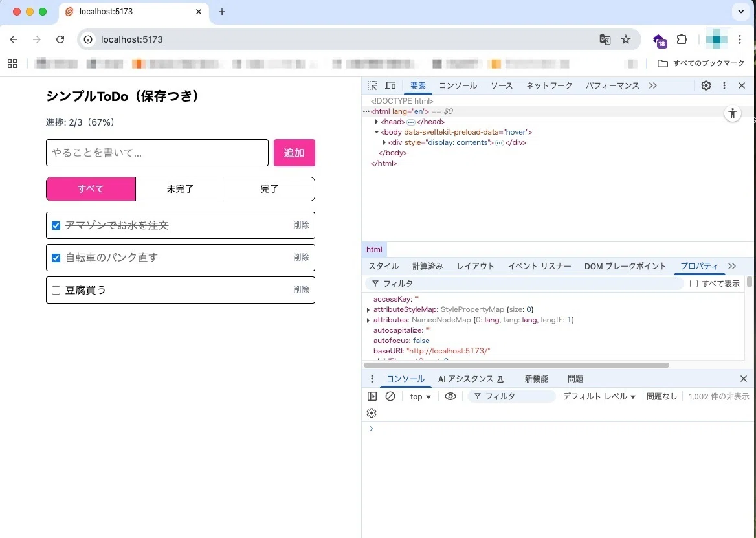Open the デフォルト レベル log level dropdown

(x=599, y=396)
